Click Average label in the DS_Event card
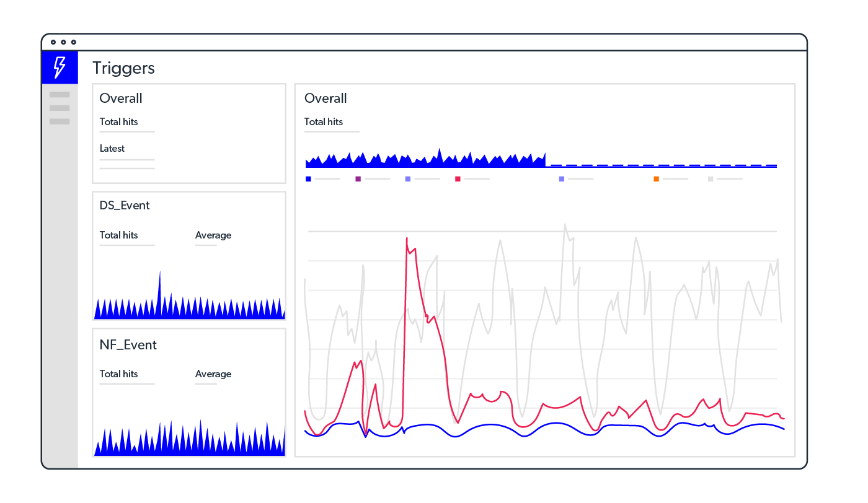Image resolution: width=868 pixels, height=503 pixels. pyautogui.click(x=213, y=235)
